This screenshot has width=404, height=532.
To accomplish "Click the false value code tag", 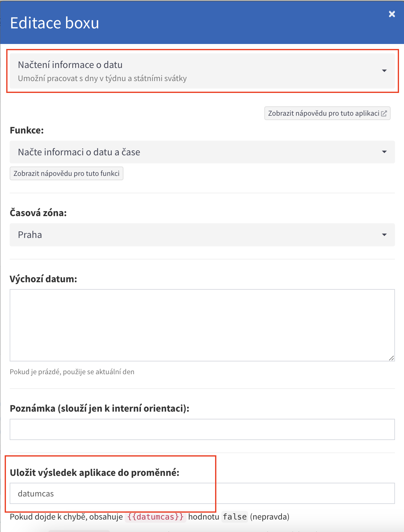I will point(235,517).
